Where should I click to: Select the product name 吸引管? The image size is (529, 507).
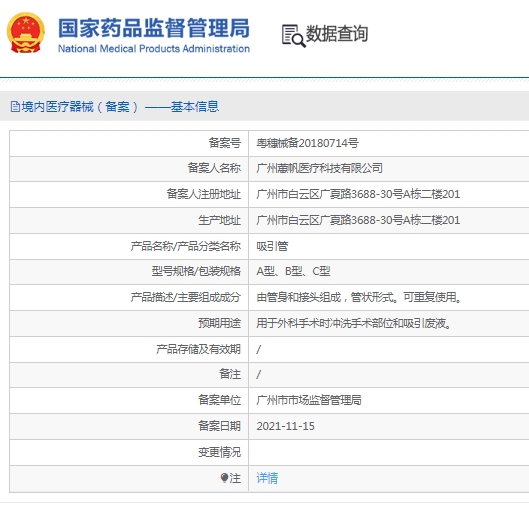pyautogui.click(x=272, y=246)
